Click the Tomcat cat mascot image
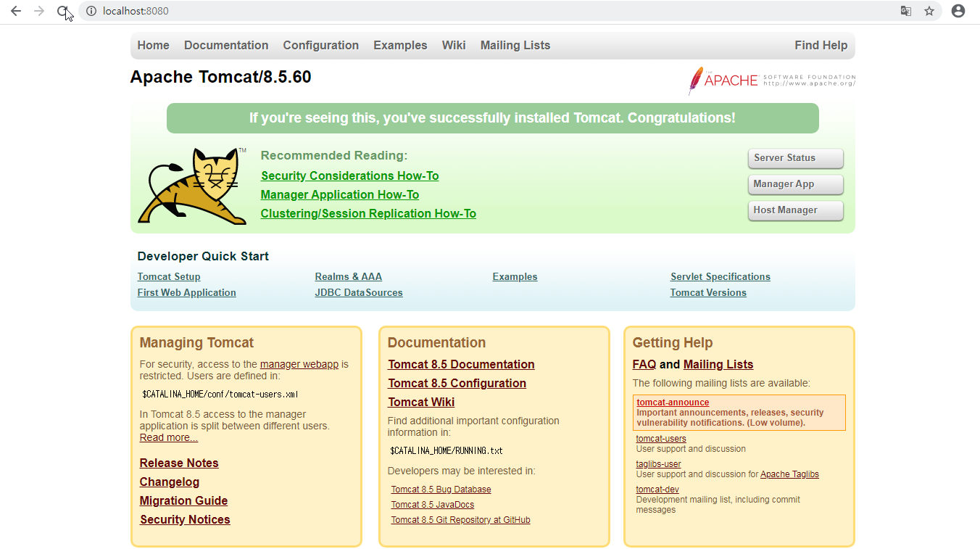 click(x=192, y=186)
